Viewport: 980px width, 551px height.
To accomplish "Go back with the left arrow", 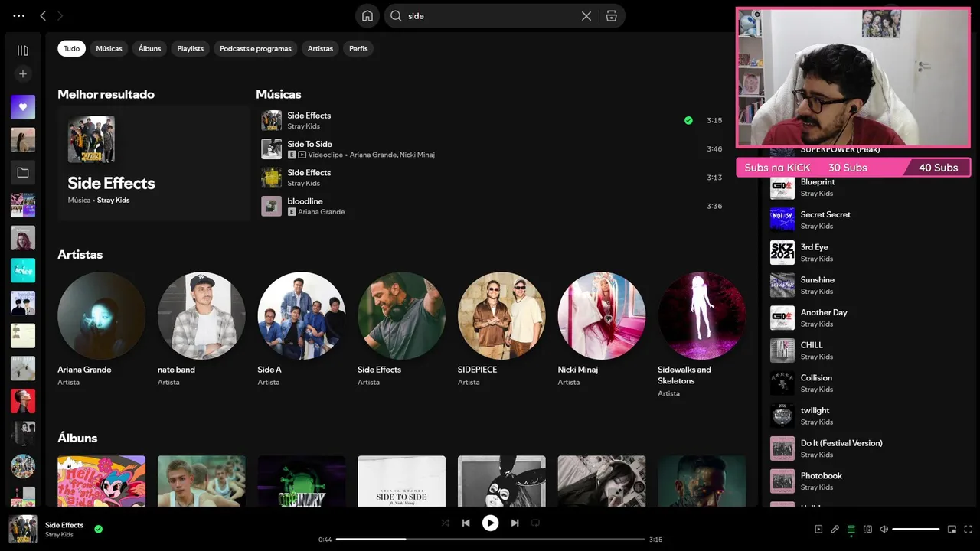I will pos(43,15).
